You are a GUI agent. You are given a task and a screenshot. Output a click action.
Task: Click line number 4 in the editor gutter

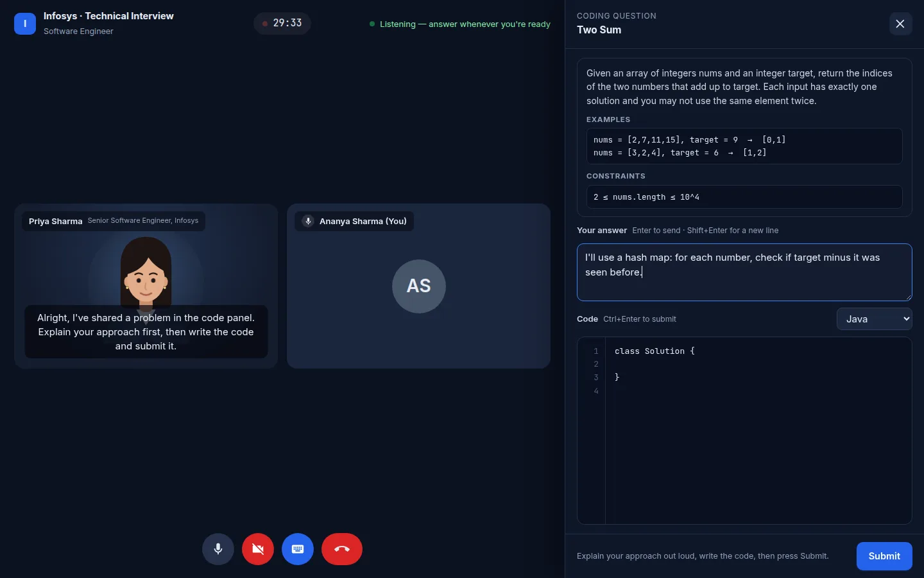click(596, 391)
